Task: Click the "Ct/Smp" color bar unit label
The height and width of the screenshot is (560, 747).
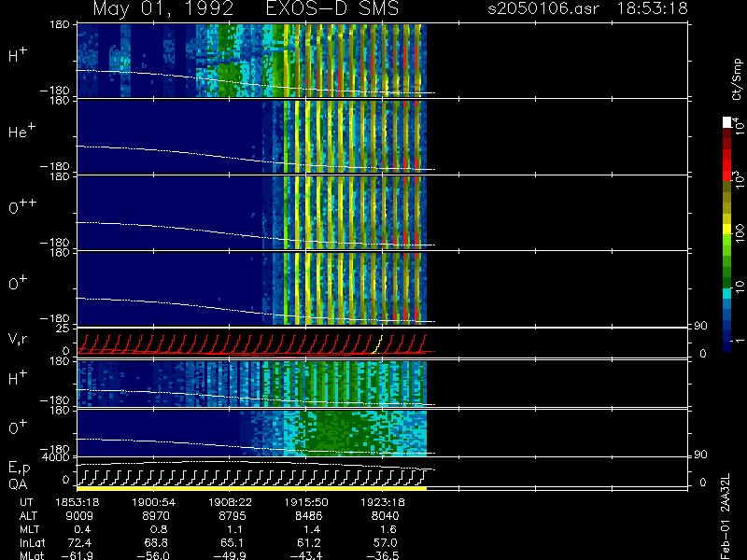Action: point(737,79)
